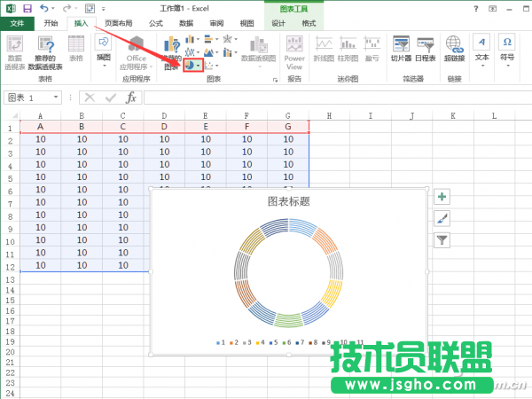Click the insert function fx button
The image size is (532, 399).
point(130,98)
